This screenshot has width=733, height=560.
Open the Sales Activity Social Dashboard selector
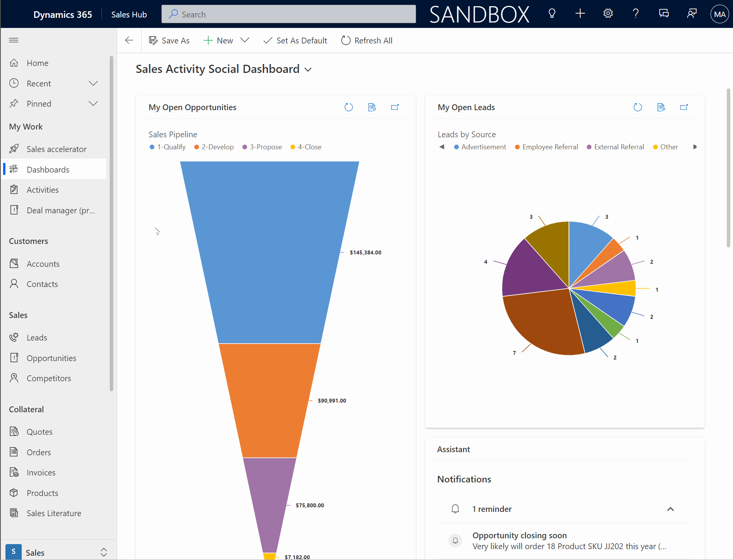click(x=308, y=69)
